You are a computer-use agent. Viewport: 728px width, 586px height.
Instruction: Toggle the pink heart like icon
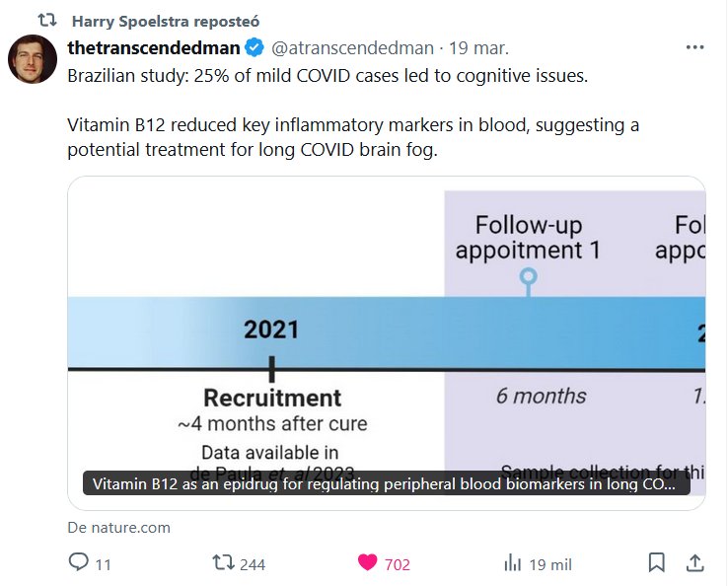367,563
